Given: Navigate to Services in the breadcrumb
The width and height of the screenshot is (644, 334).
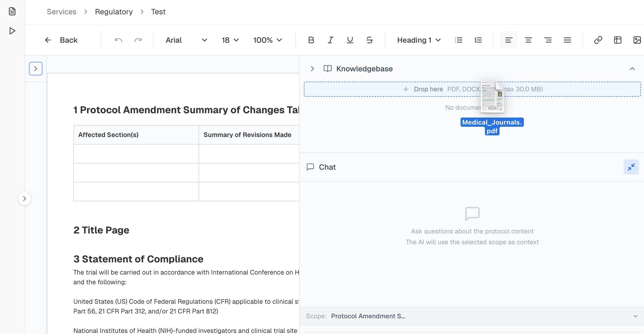Looking at the screenshot, I should 61,12.
